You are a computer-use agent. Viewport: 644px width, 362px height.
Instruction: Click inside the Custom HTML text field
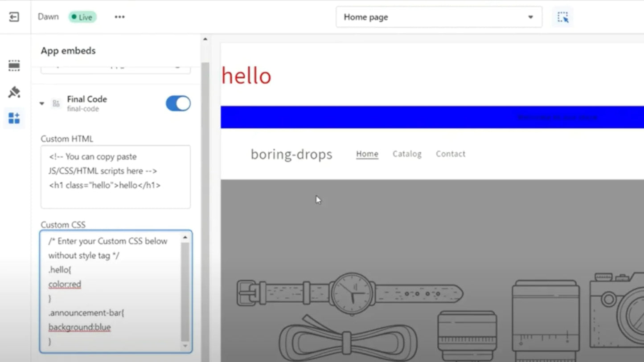(115, 177)
